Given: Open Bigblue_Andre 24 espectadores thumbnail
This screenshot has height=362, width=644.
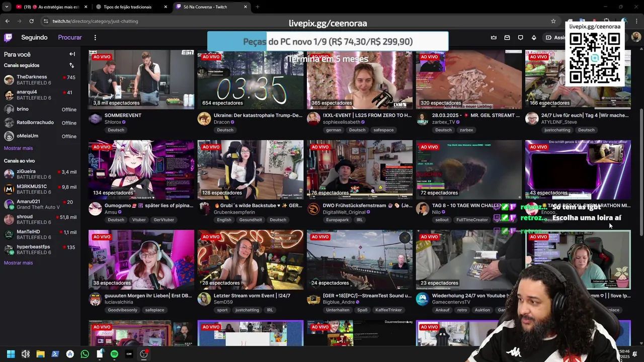Looking at the screenshot, I should click(x=360, y=259).
